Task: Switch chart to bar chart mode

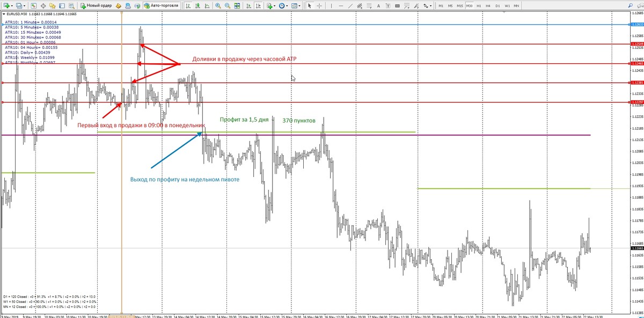Action: [x=188, y=5]
